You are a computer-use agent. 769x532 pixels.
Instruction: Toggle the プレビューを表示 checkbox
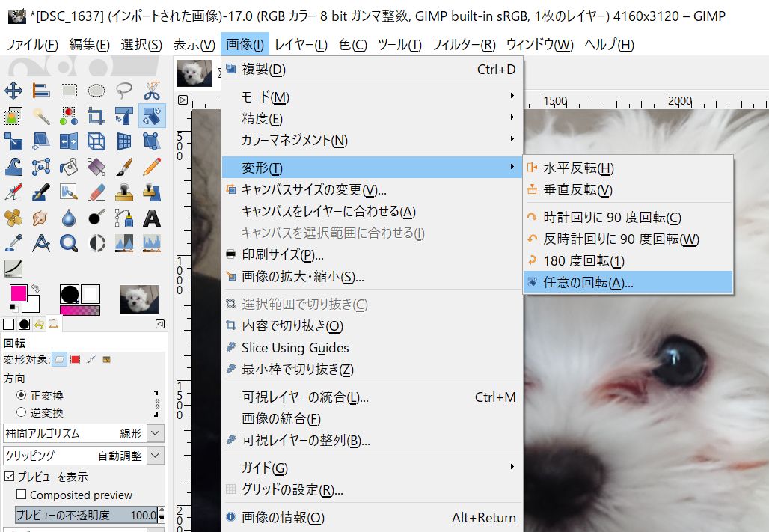pyautogui.click(x=9, y=476)
